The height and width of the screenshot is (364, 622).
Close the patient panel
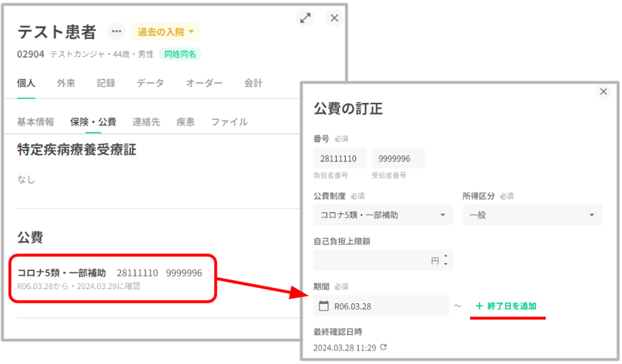(x=334, y=18)
